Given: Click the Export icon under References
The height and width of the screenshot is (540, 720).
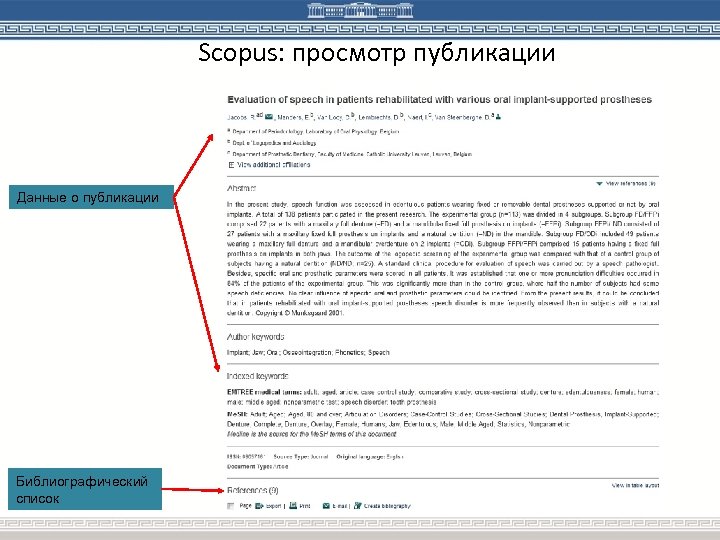Looking at the screenshot, I should (259, 506).
